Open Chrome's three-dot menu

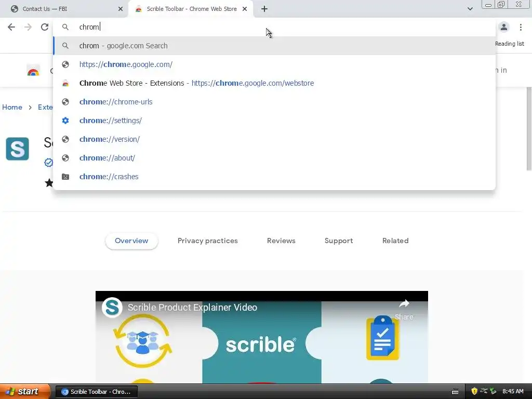click(521, 27)
